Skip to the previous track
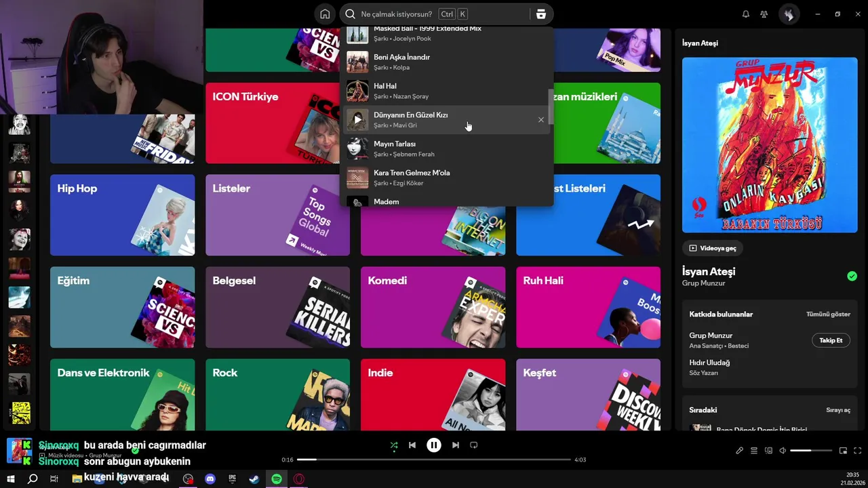This screenshot has width=868, height=488. (412, 445)
